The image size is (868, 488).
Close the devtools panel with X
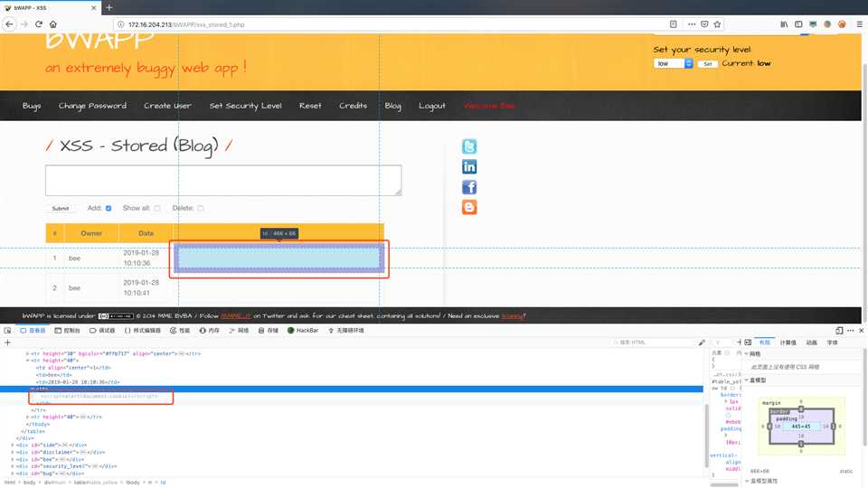click(862, 331)
